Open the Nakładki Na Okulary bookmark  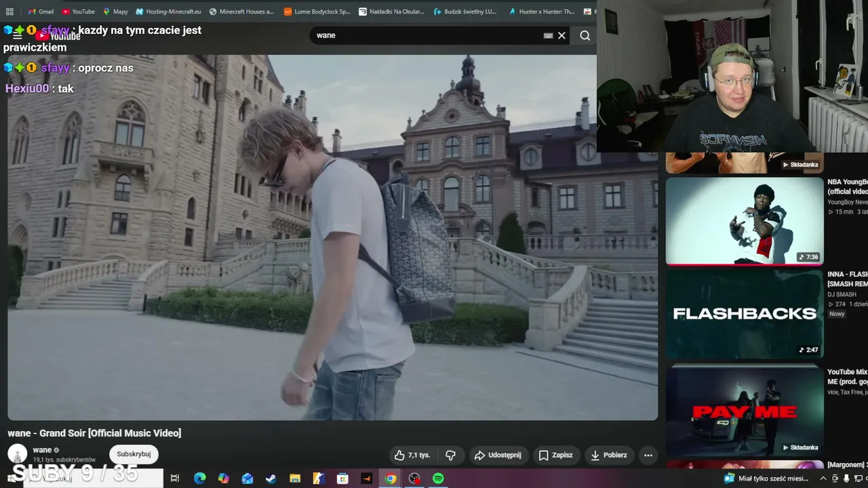pos(391,12)
